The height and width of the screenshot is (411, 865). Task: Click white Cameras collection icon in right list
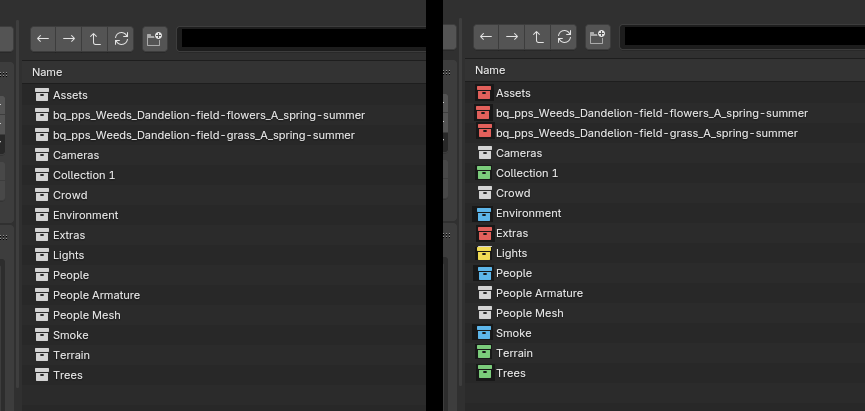pos(484,153)
